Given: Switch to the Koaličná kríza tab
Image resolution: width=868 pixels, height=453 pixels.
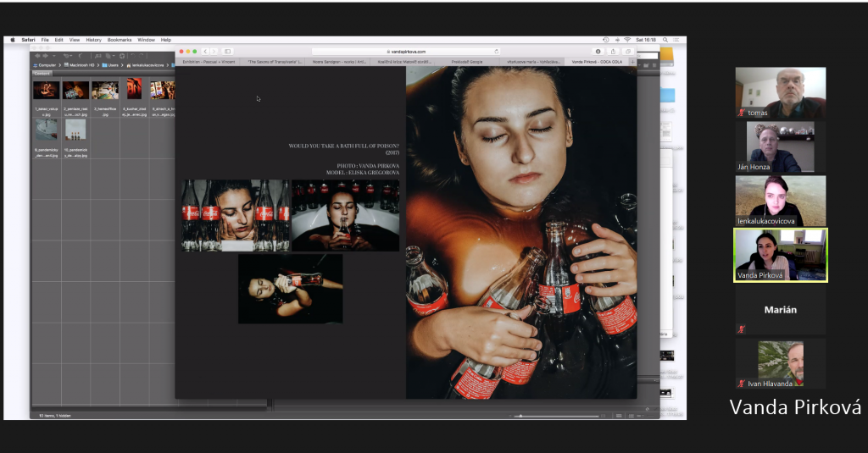Looking at the screenshot, I should click(x=404, y=62).
